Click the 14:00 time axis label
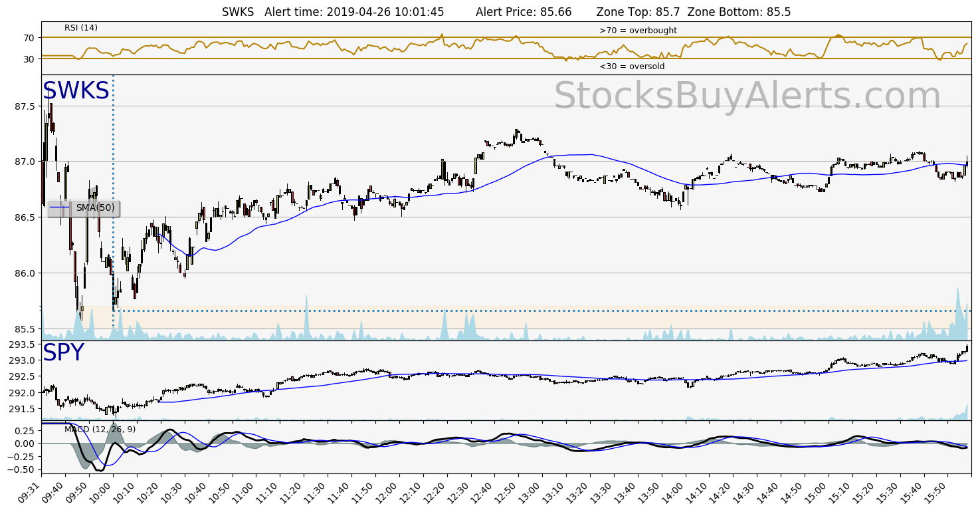 [x=674, y=493]
